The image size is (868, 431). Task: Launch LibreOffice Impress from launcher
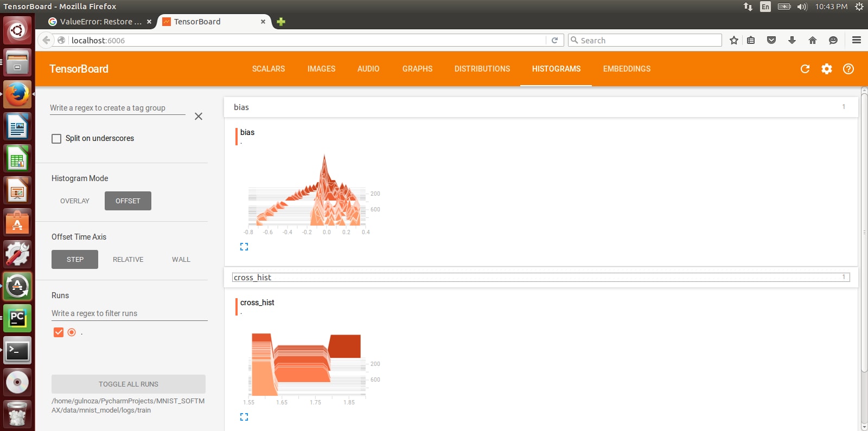coord(17,191)
